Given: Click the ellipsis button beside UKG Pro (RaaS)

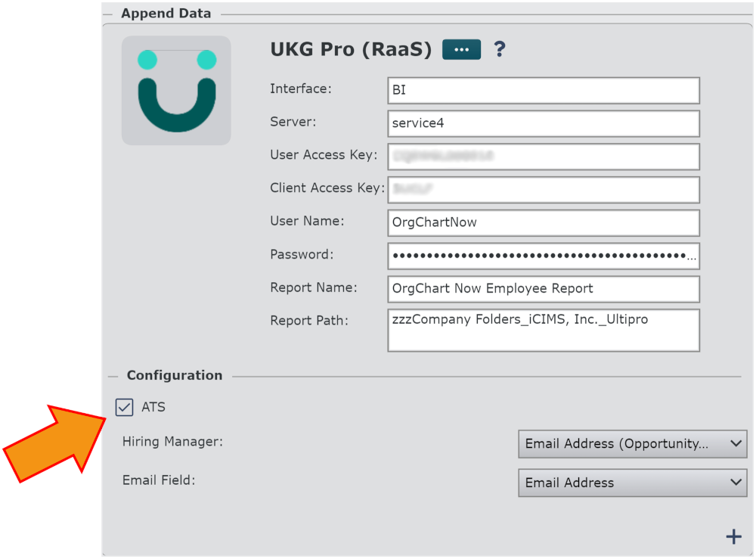Looking at the screenshot, I should pos(461,49).
